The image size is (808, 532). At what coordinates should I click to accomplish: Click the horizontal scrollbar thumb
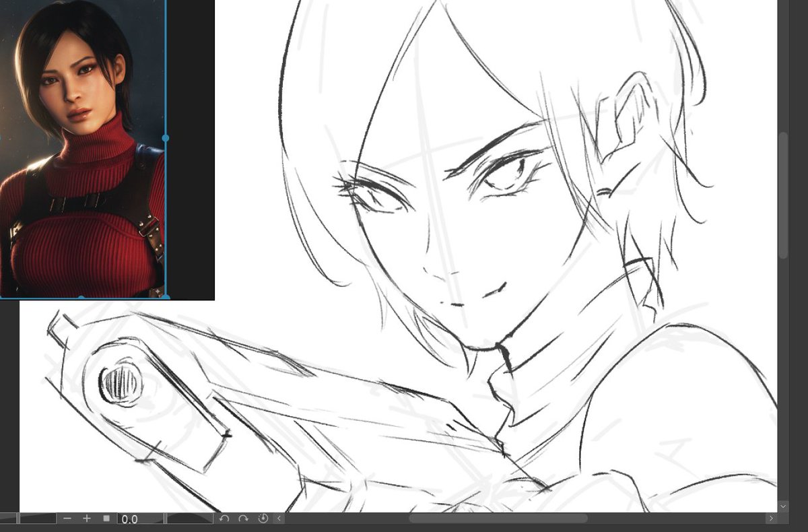[498, 519]
